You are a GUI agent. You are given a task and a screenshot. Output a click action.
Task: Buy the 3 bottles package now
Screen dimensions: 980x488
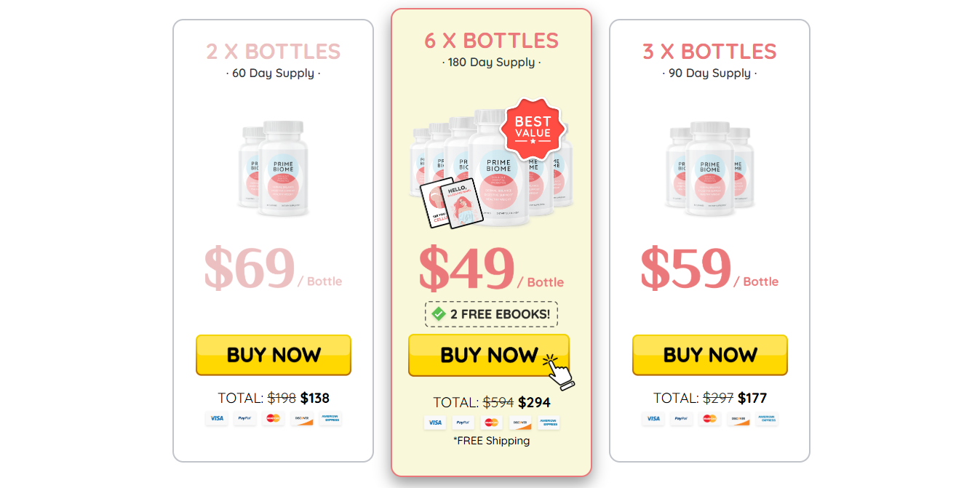pos(710,355)
